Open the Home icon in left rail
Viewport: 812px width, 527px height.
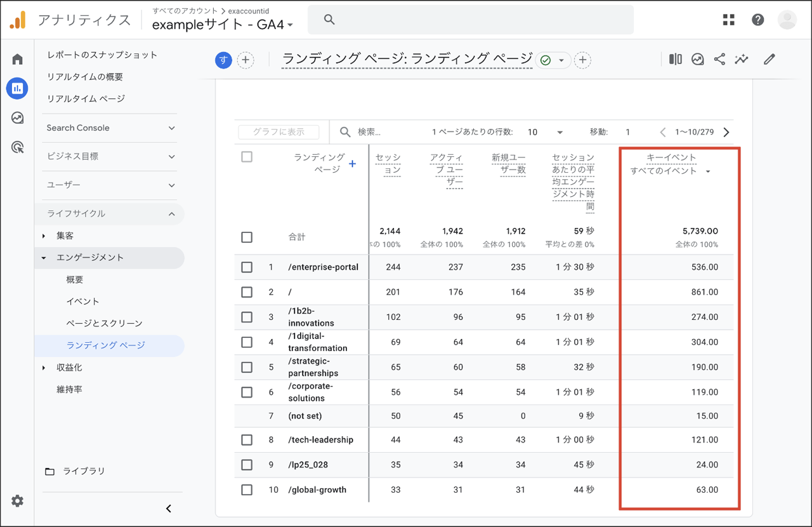(17, 59)
